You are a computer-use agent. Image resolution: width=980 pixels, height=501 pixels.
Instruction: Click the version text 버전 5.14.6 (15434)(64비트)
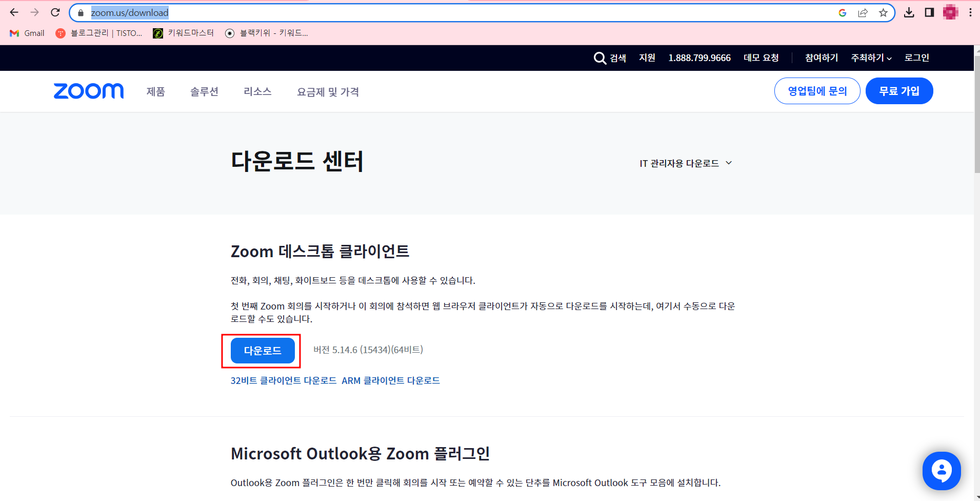coord(368,350)
